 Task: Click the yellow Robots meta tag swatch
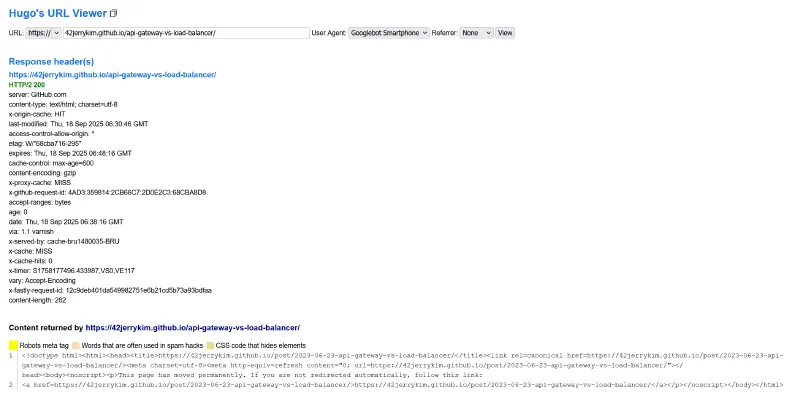click(x=13, y=345)
